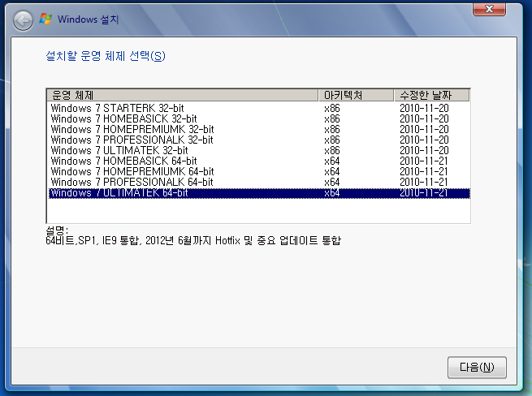This screenshot has height=396, width=532.
Task: Click the Windows flag logo in the title bar
Action: (x=45, y=19)
